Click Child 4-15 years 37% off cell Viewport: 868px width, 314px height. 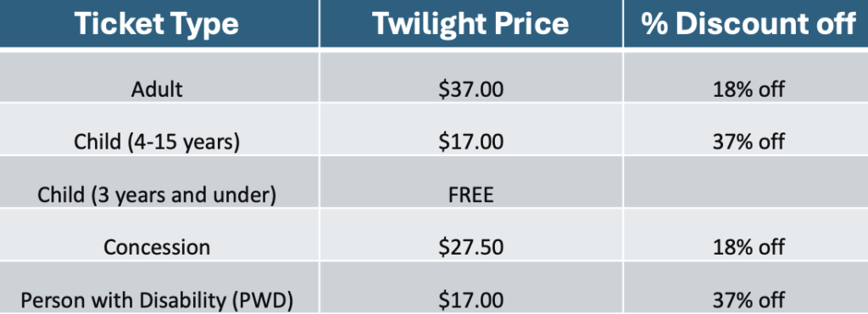pos(746,130)
